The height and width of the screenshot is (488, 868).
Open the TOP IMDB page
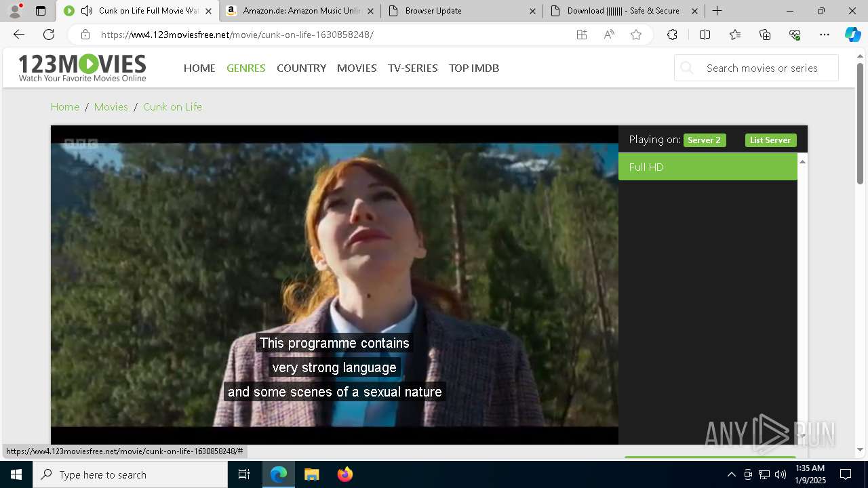pyautogui.click(x=474, y=68)
